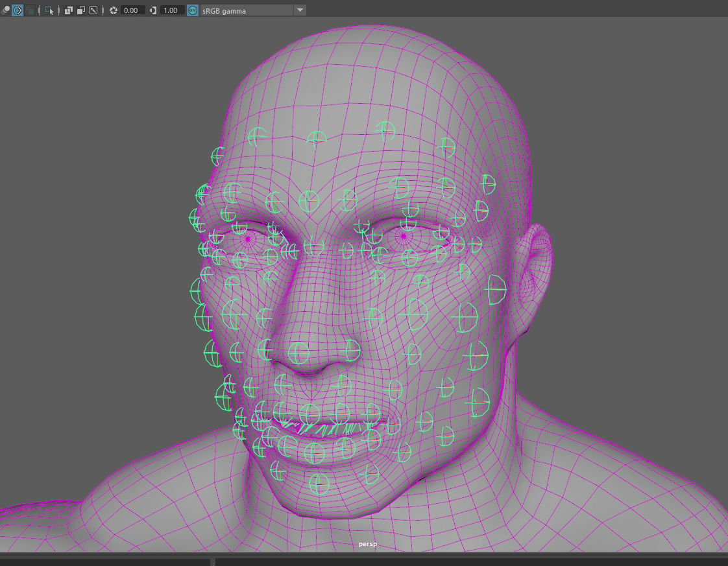
Task: Click the dropdown arrow beside sRGB gamma
Action: (x=300, y=10)
